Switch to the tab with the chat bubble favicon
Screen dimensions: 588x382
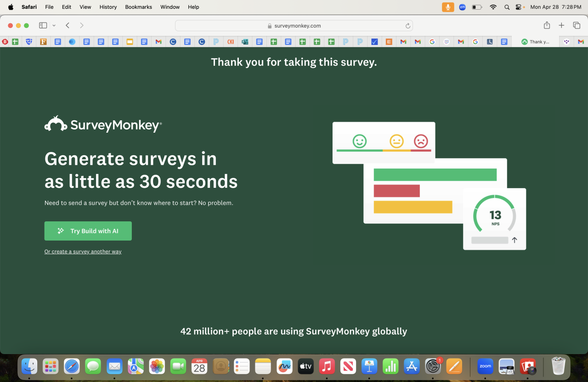[x=447, y=42]
